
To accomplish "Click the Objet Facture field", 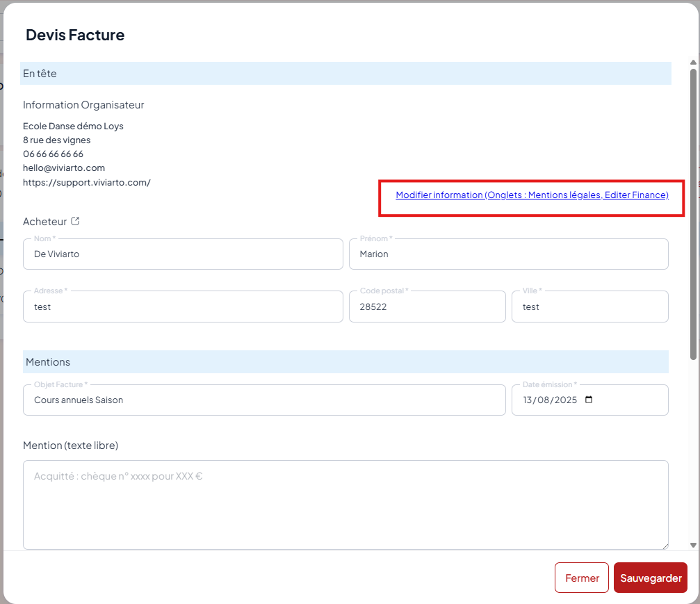I will [x=264, y=400].
